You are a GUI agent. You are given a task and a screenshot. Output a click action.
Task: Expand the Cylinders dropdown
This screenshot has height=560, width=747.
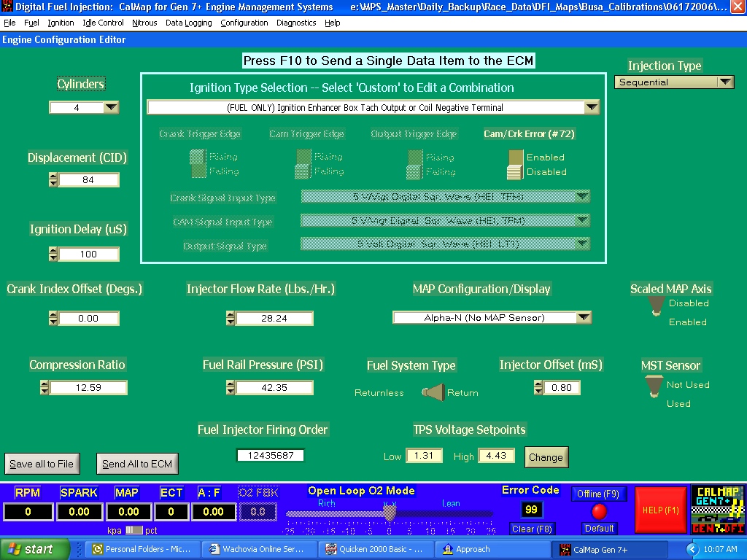click(x=111, y=108)
